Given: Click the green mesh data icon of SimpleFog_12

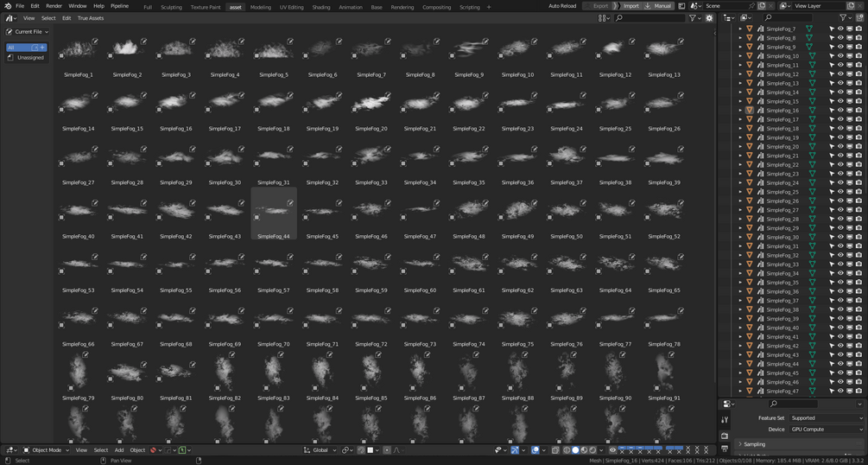Looking at the screenshot, I should coord(812,74).
